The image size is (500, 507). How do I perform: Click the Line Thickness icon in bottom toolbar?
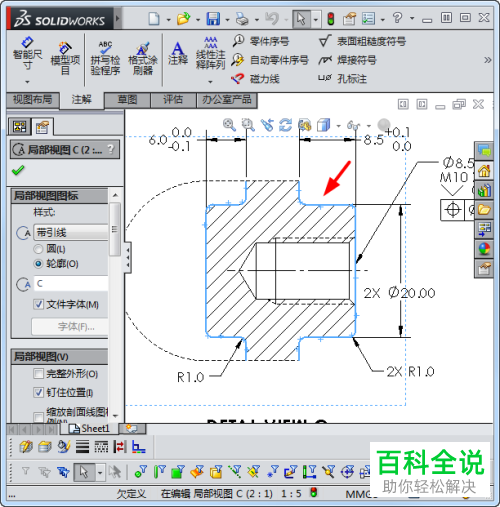click(82, 447)
